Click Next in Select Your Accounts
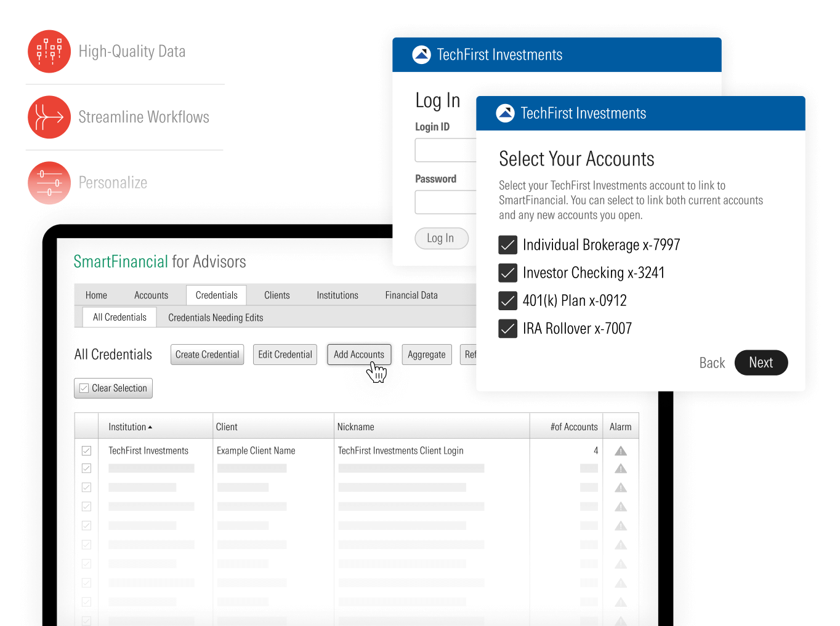This screenshot has width=840, height=626. pos(761,363)
